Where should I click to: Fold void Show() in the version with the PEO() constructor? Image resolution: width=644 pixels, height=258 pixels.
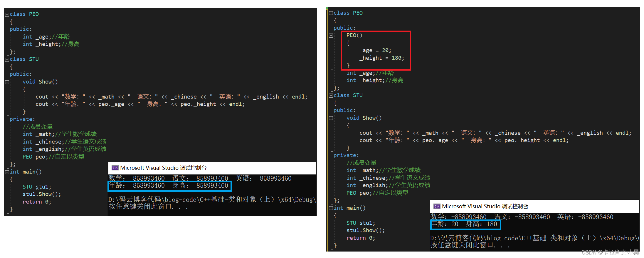coord(331,118)
